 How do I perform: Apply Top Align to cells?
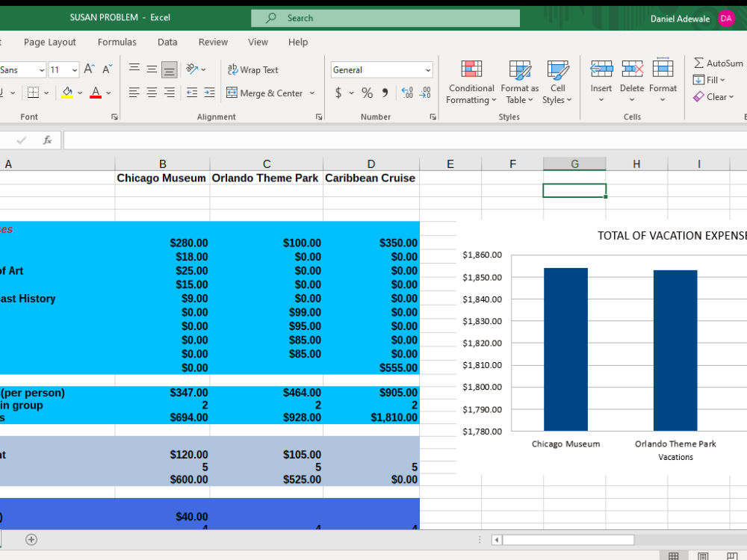tap(134, 69)
